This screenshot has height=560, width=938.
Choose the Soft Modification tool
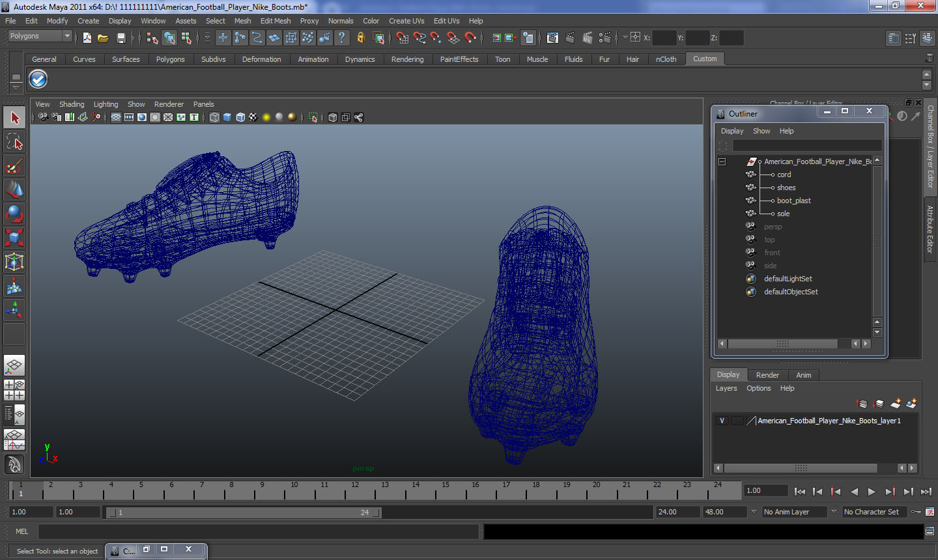14,286
